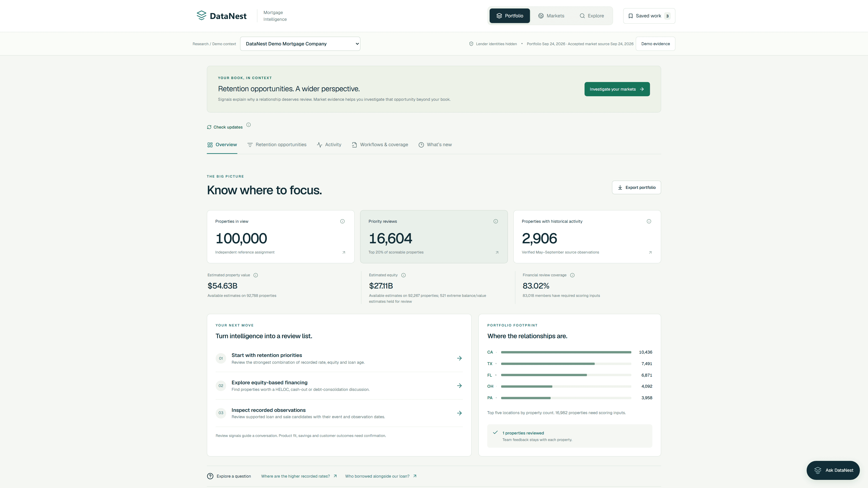Click the PA count 3,958

point(647,398)
